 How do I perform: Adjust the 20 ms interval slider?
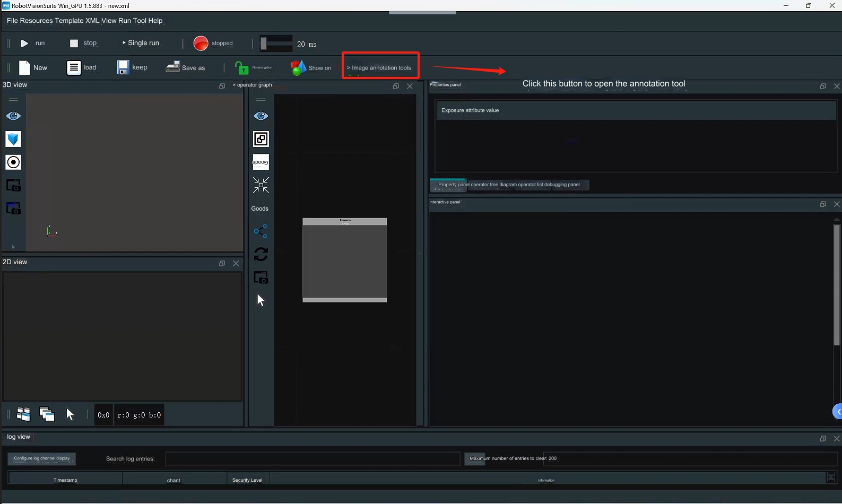tap(276, 44)
